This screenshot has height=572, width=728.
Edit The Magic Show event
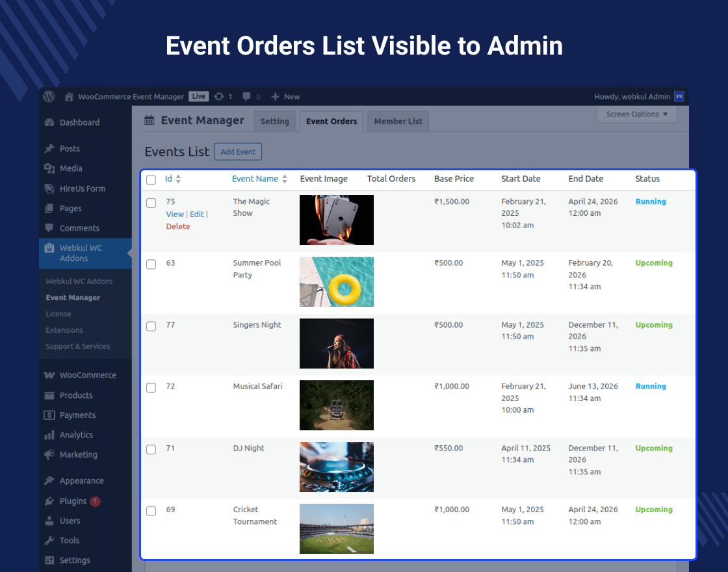[x=196, y=214]
